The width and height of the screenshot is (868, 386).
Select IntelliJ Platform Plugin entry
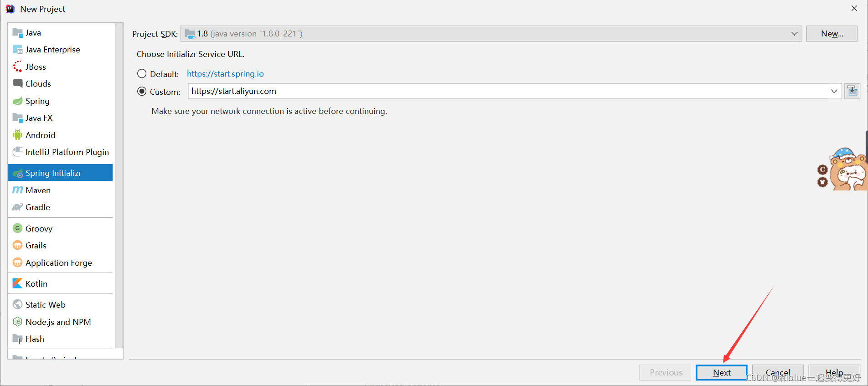60,152
